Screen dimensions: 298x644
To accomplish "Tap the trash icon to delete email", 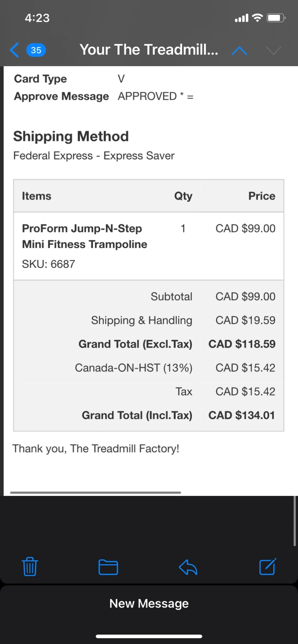I will (x=30, y=567).
